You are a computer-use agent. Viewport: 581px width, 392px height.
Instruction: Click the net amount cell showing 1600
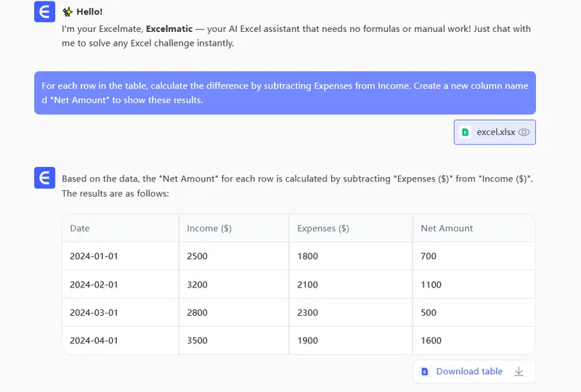[431, 340]
